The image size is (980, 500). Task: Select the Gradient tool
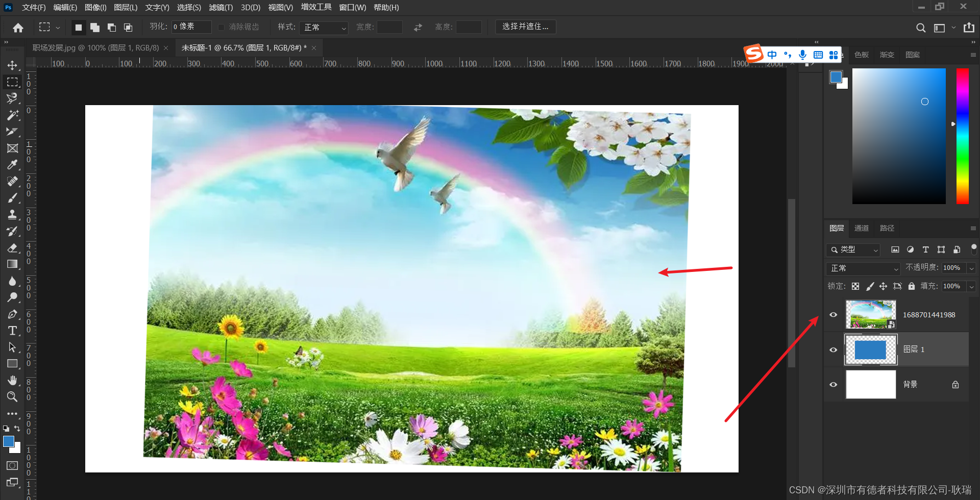[x=12, y=264]
